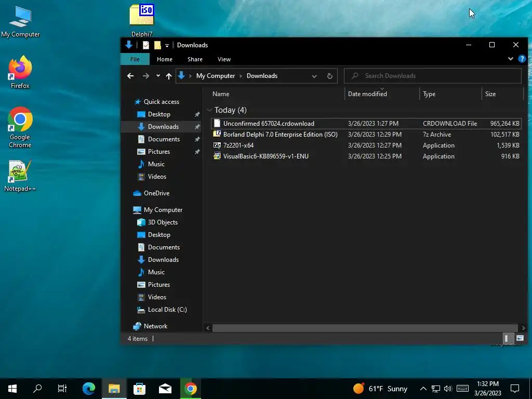Screen dimensions: 532x399
Task: Click the Forward navigation arrow
Action: coord(146,76)
